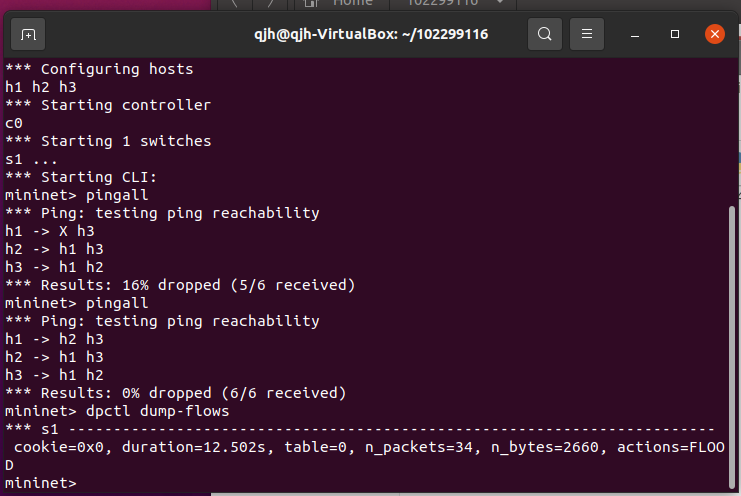Click the dpctl dump-flows command line
This screenshot has width=741, height=496.
point(117,411)
